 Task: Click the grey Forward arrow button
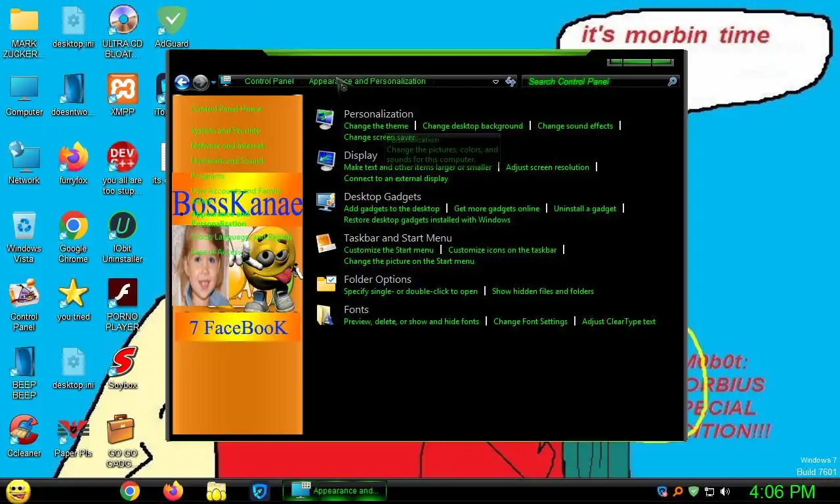point(200,82)
